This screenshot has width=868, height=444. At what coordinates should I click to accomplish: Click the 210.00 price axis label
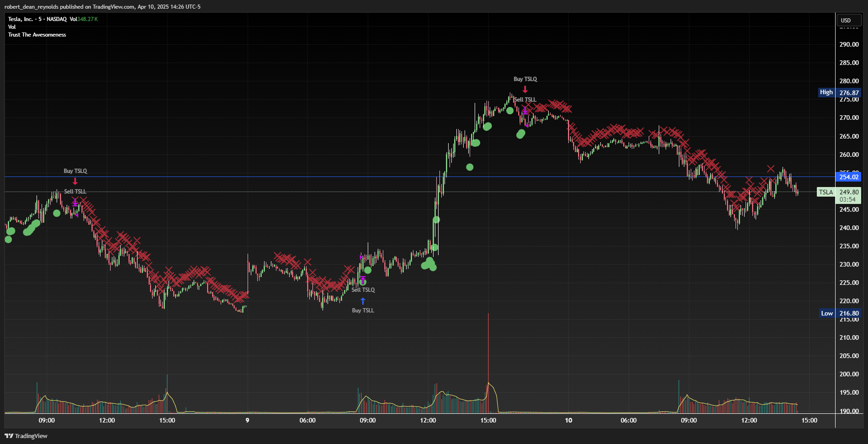(849, 337)
